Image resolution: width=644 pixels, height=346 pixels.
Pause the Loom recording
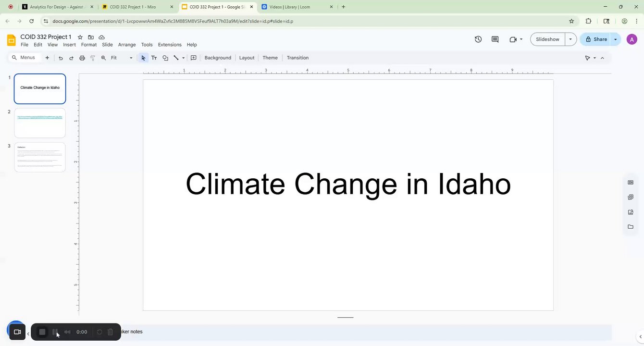pyautogui.click(x=55, y=332)
